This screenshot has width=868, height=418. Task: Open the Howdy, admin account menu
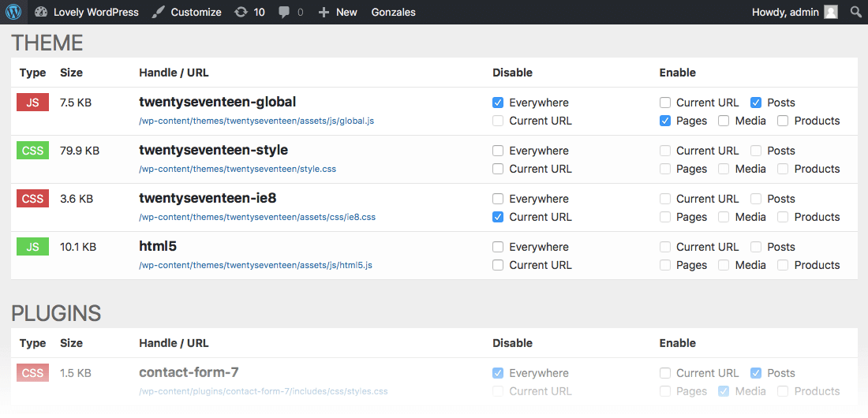795,12
